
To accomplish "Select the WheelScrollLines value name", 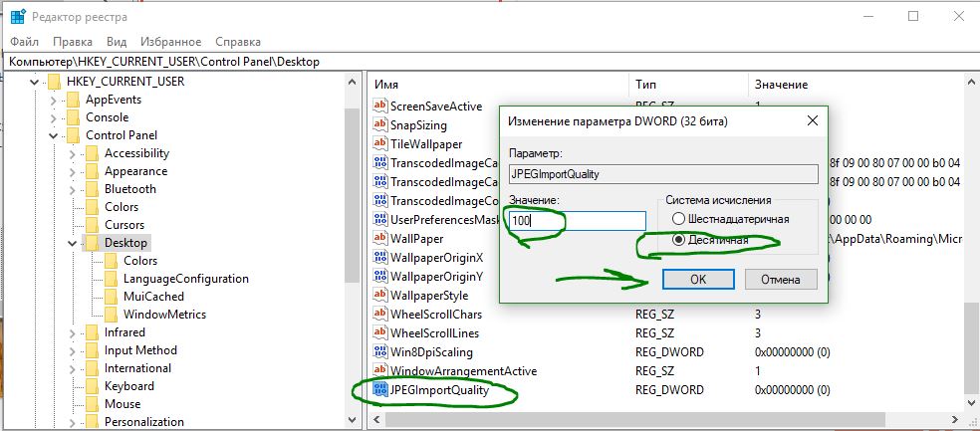I will point(434,332).
